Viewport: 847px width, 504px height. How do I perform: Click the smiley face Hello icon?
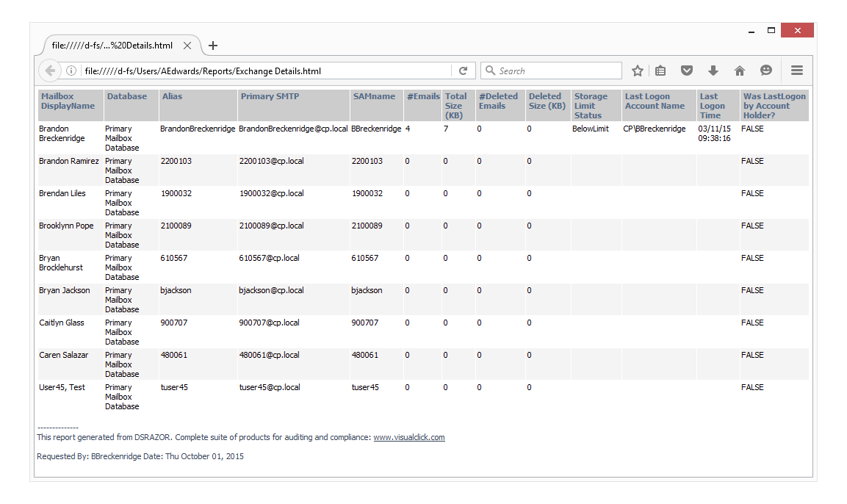pyautogui.click(x=766, y=71)
